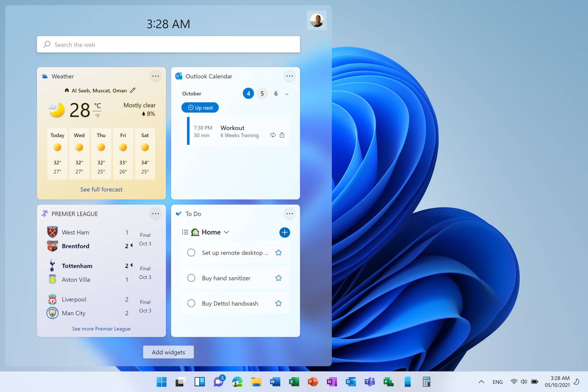
Task: Star the Buy hand sanitizer task
Action: 278,278
